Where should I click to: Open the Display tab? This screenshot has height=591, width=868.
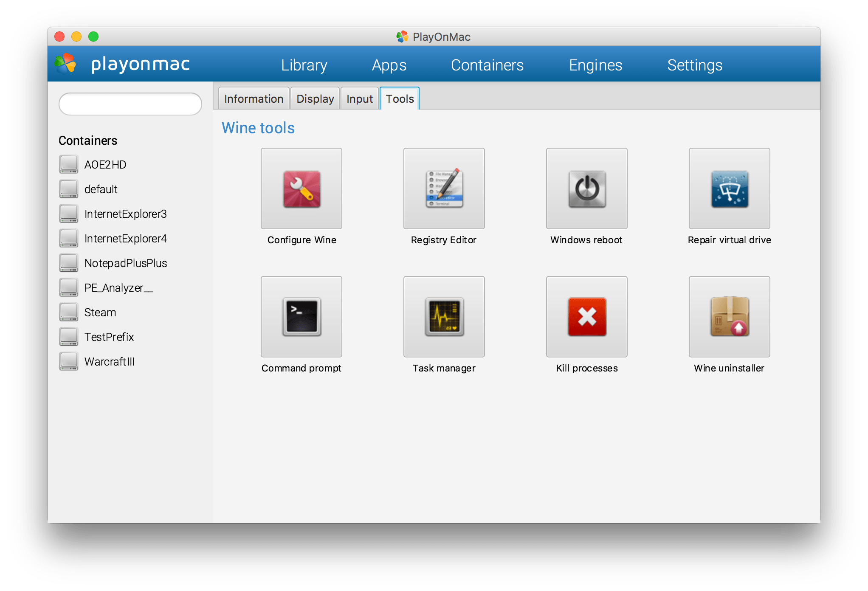pos(315,99)
